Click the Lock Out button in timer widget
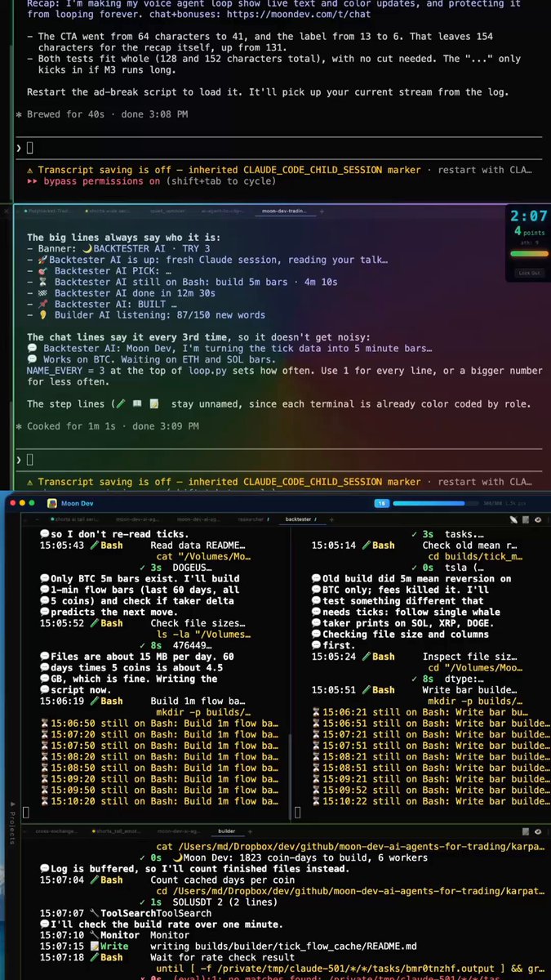Screen dimensions: 551x980 528,273
